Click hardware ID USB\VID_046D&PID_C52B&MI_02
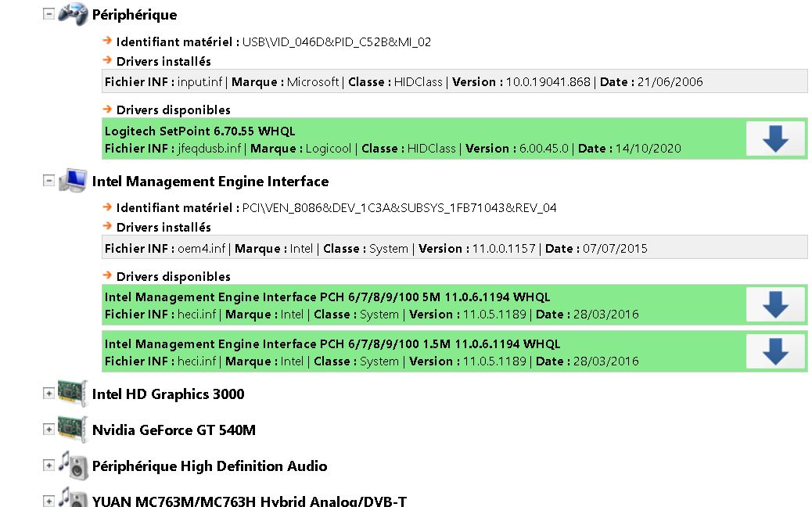 point(336,42)
